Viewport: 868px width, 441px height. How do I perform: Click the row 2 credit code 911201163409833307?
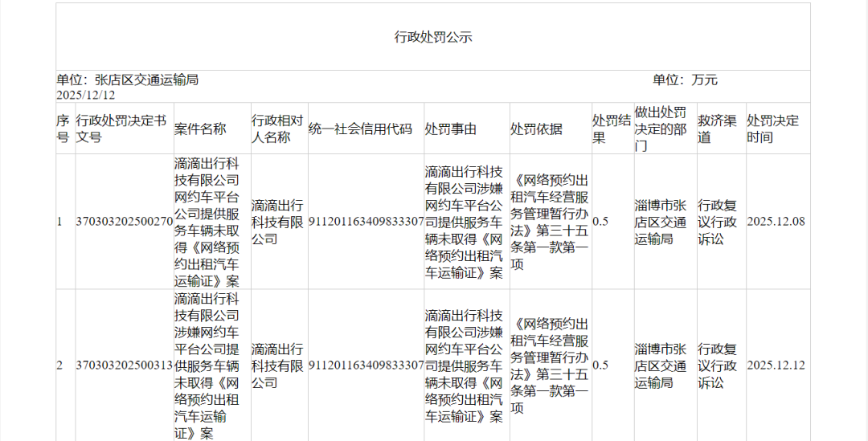[x=366, y=365]
